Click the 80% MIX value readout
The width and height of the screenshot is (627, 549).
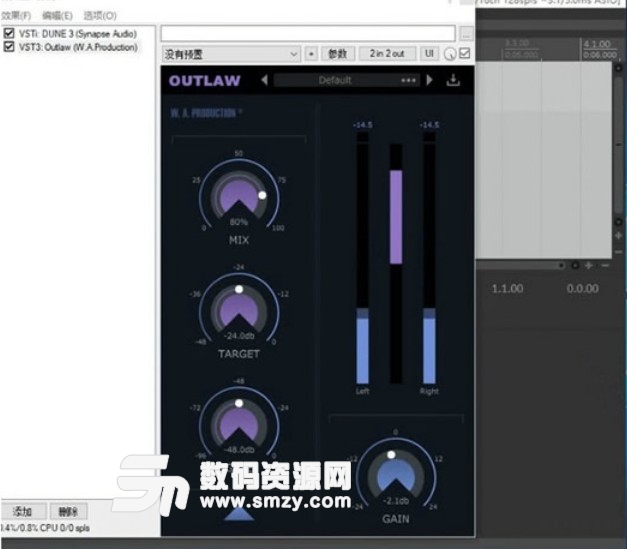(x=239, y=222)
